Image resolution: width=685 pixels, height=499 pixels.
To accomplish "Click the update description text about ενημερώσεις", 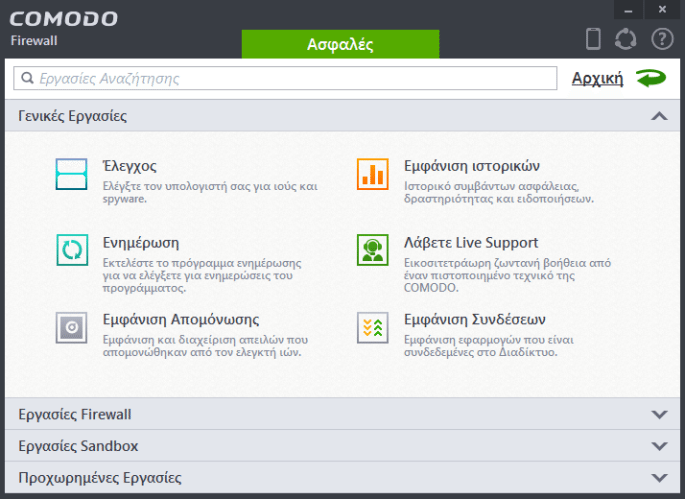I will click(202, 275).
